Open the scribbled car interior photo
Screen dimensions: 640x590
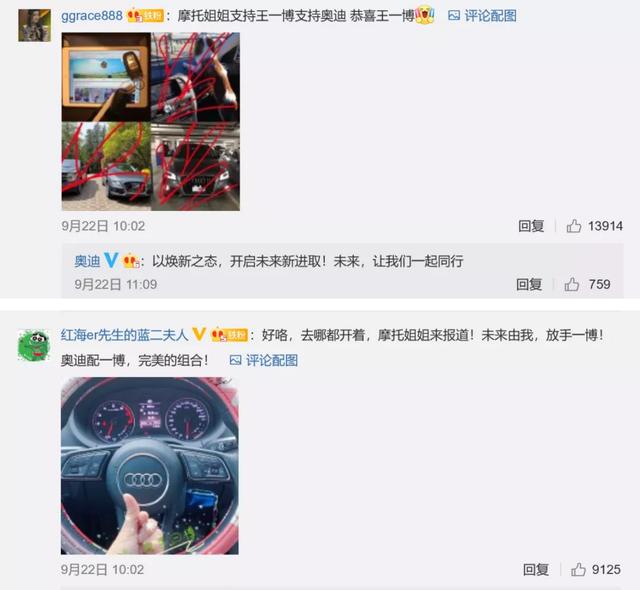pos(196,77)
